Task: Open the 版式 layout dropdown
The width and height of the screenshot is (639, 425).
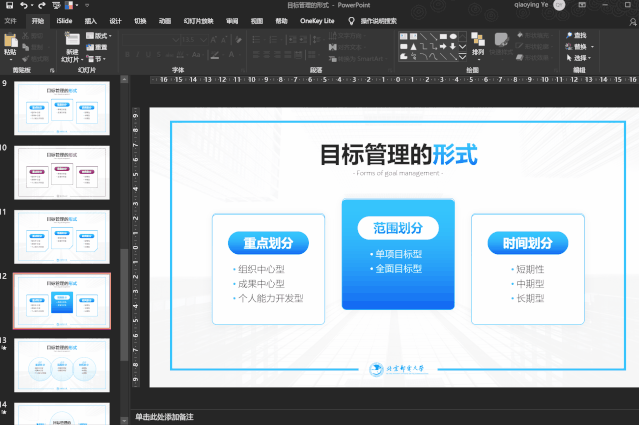Action: [99, 36]
